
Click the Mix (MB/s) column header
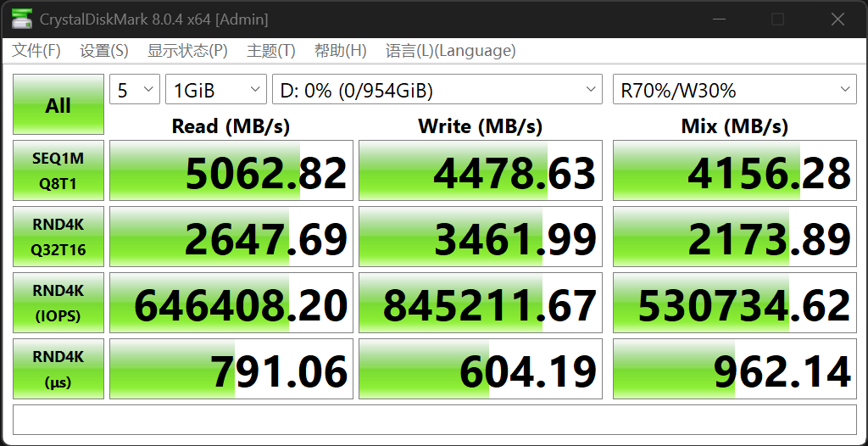735,126
